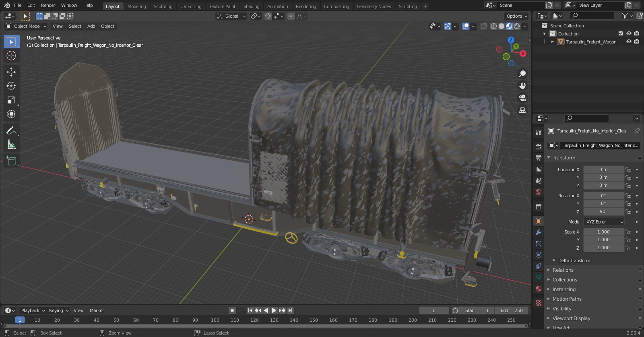Switch to the Modeling workspace tab
Image resolution: width=644 pixels, height=337 pixels.
tap(136, 6)
